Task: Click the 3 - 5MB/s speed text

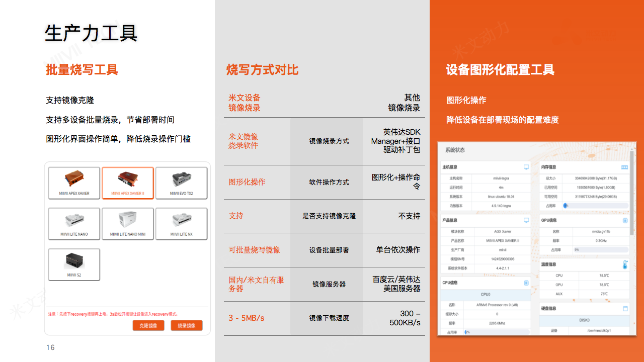Action: tap(247, 318)
